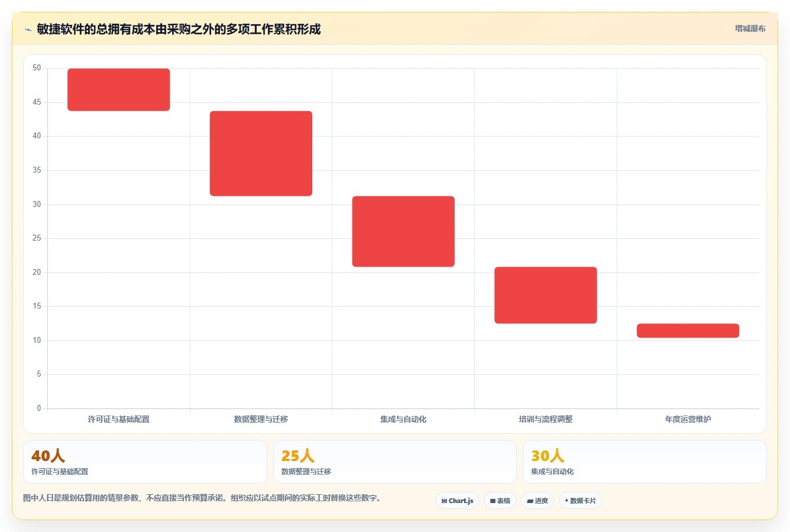790x532 pixels.
Task: Click the footnote starting 图中人日是规划估算用
Action: 203,498
